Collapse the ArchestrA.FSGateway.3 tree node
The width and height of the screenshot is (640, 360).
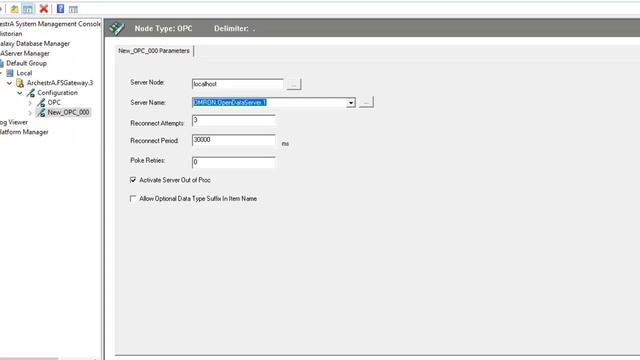tap(9, 83)
